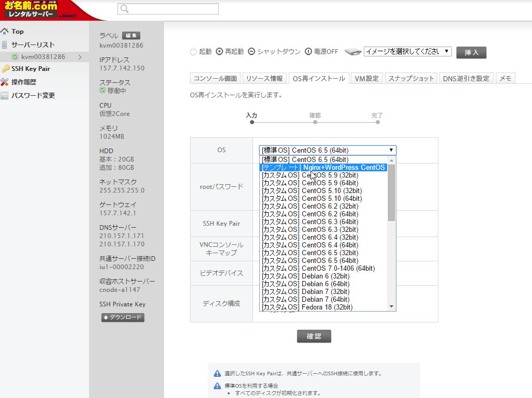Open the メモ tab
This screenshot has height=398, width=532.
pyautogui.click(x=505, y=78)
